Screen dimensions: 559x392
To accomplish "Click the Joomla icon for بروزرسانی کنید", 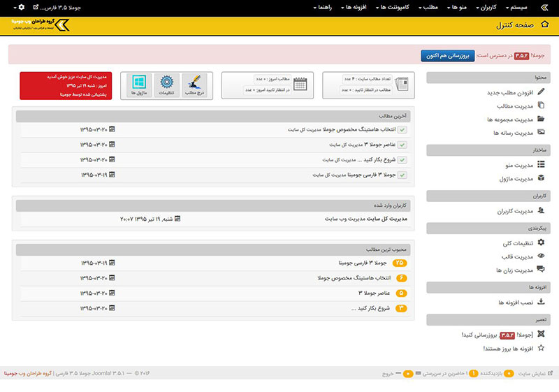I will (541, 334).
